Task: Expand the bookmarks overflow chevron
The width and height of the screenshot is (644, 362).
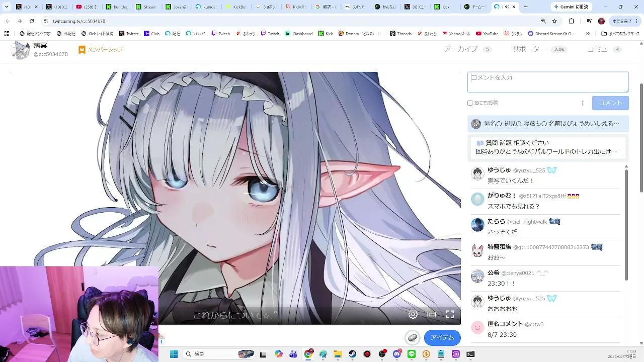Action: 588,34
